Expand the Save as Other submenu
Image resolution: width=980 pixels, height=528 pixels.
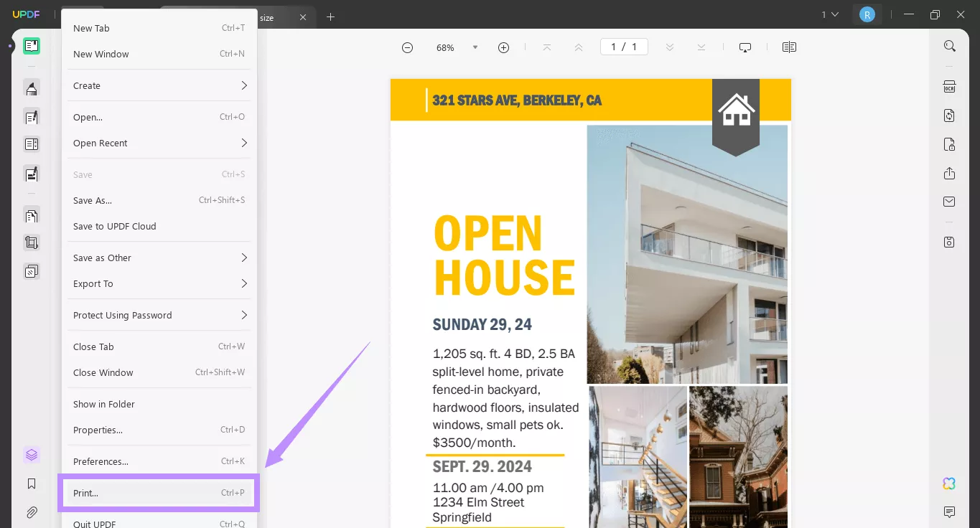coord(159,258)
